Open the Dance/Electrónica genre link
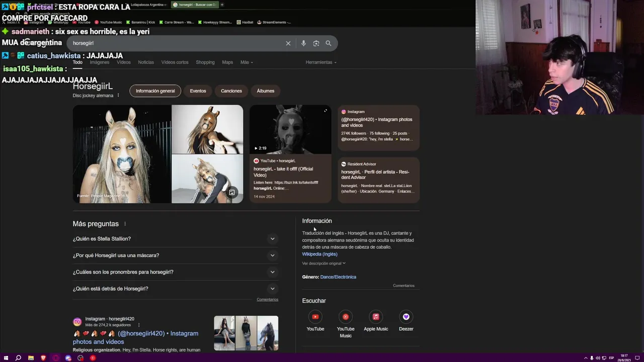644x362 pixels. [338, 277]
